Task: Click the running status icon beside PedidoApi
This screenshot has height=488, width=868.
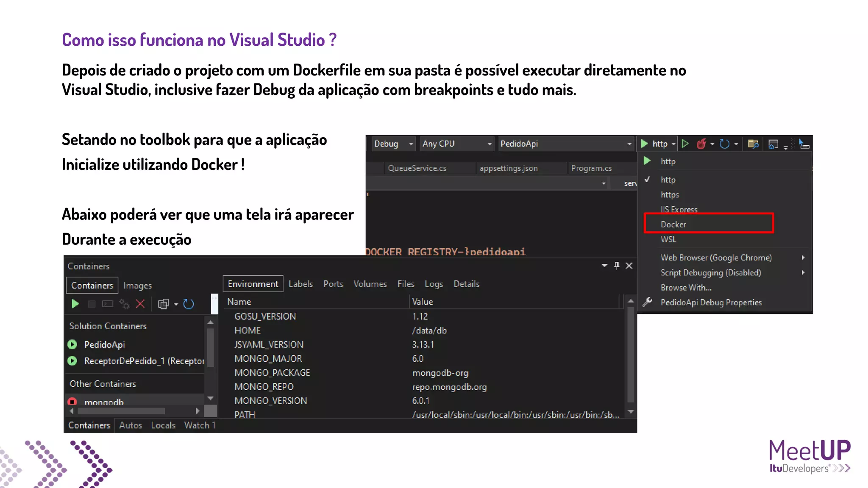Action: (x=72, y=344)
